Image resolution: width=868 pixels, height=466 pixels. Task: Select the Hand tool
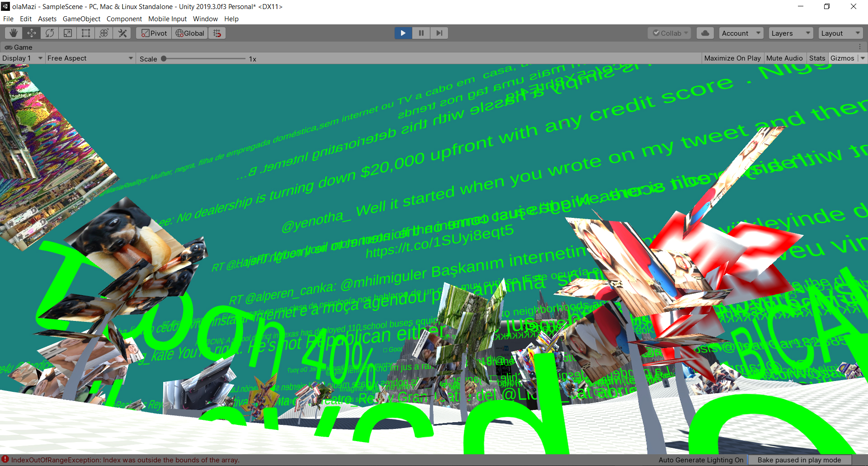[x=14, y=33]
